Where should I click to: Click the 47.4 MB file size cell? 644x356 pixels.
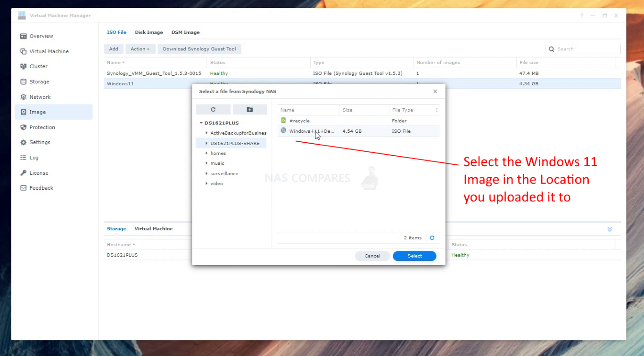(x=528, y=73)
